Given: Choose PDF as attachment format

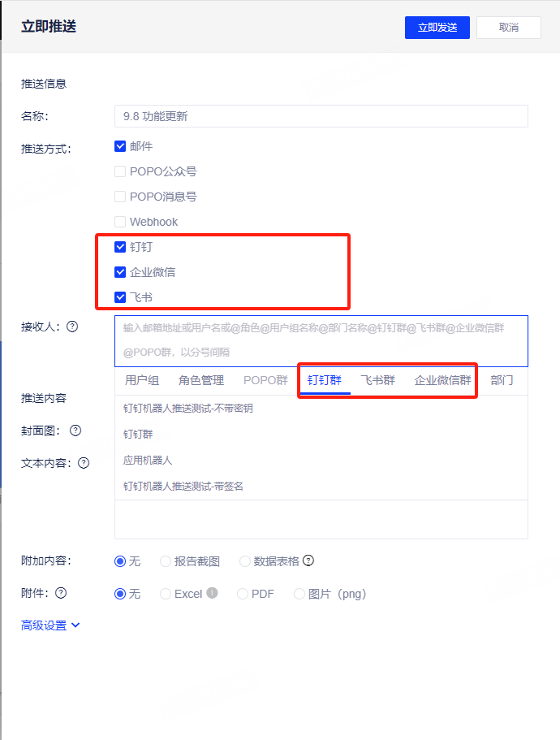Looking at the screenshot, I should (x=243, y=594).
